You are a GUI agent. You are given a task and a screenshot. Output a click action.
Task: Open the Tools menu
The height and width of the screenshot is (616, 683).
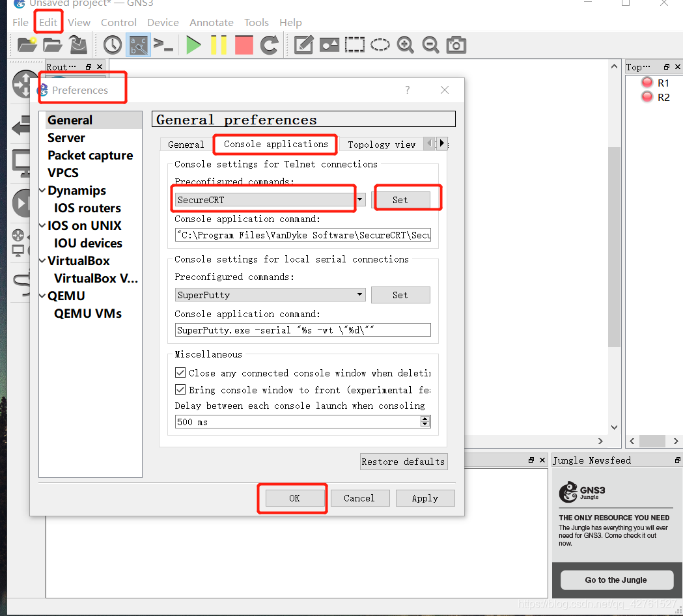pos(256,22)
